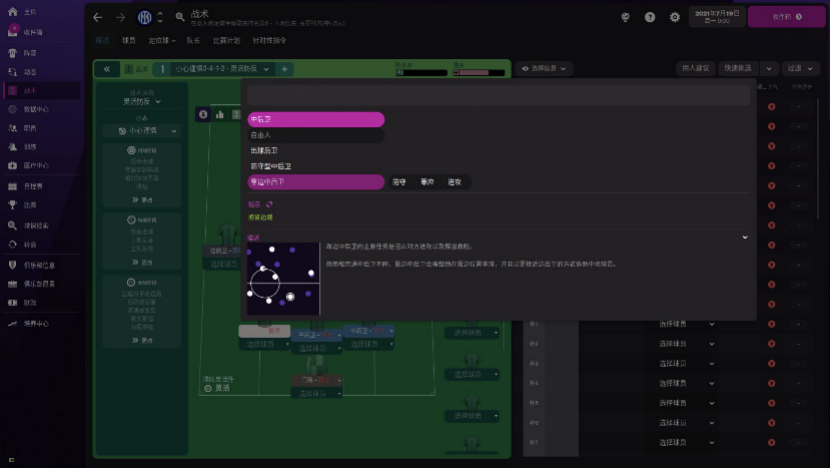Viewport: 832px width, 468px height.
Task: Open the competitions trophy icon in sidebar
Action: pos(13,205)
